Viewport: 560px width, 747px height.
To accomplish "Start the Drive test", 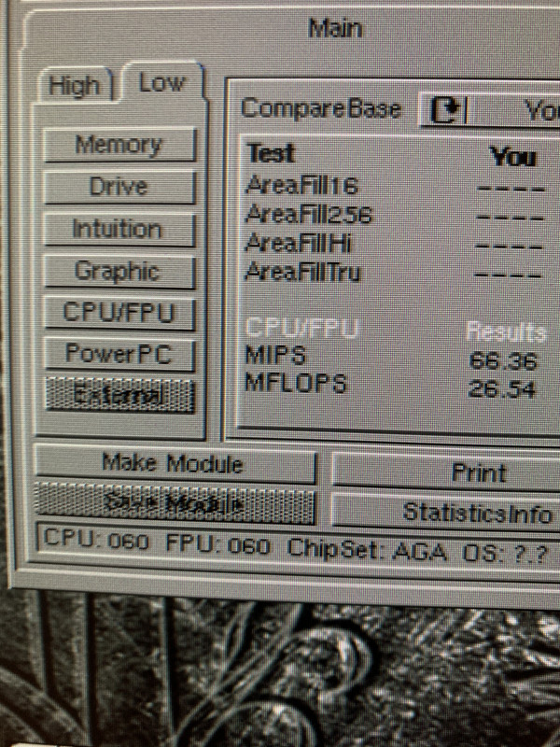I will pyautogui.click(x=119, y=187).
